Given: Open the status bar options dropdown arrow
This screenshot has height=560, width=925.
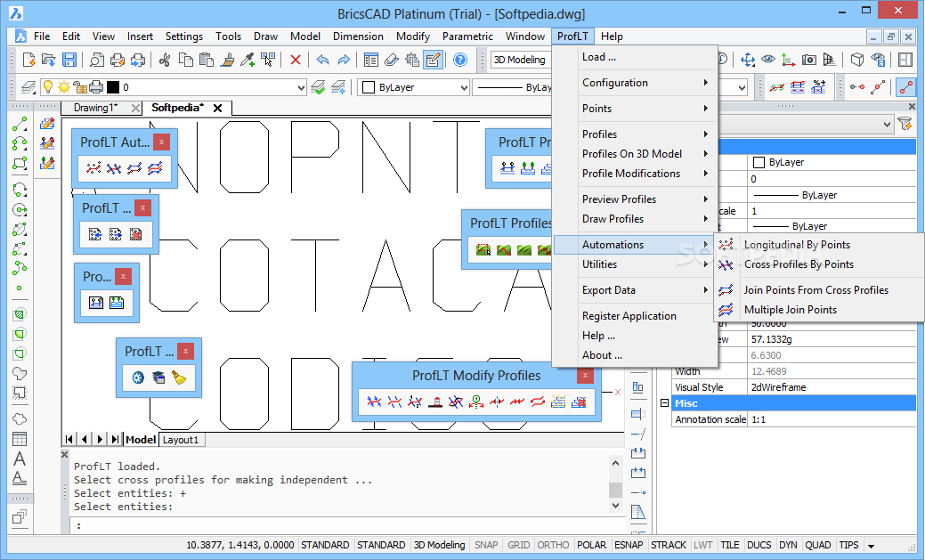Looking at the screenshot, I should pyautogui.click(x=871, y=546).
